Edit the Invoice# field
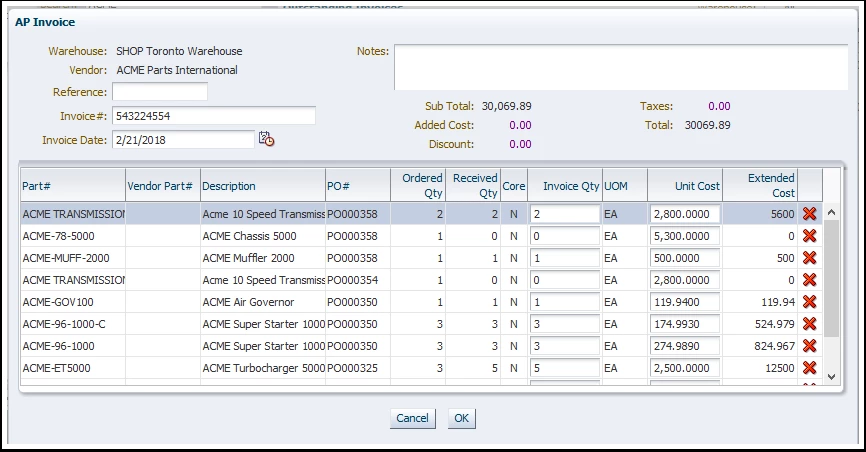Image resolution: width=866 pixels, height=452 pixels. pyautogui.click(x=214, y=116)
